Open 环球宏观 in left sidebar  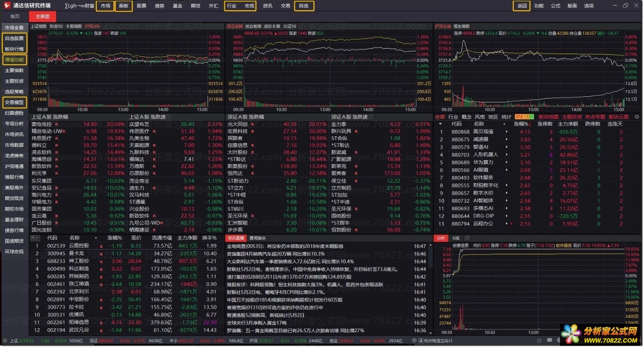click(14, 252)
